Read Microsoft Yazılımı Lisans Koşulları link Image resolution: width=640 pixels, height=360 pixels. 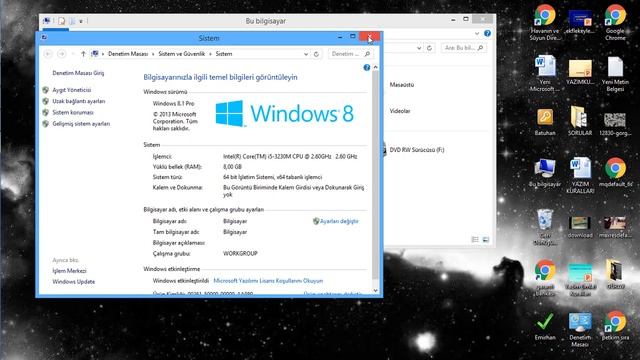268,281
